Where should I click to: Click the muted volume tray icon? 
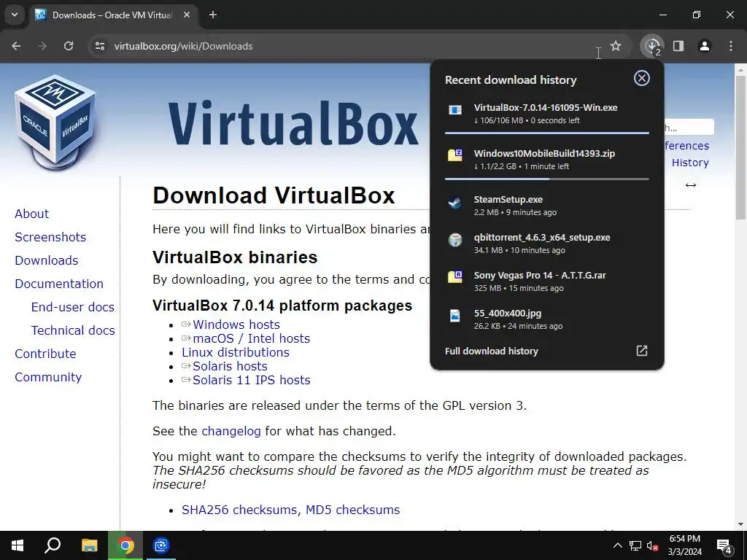click(653, 545)
